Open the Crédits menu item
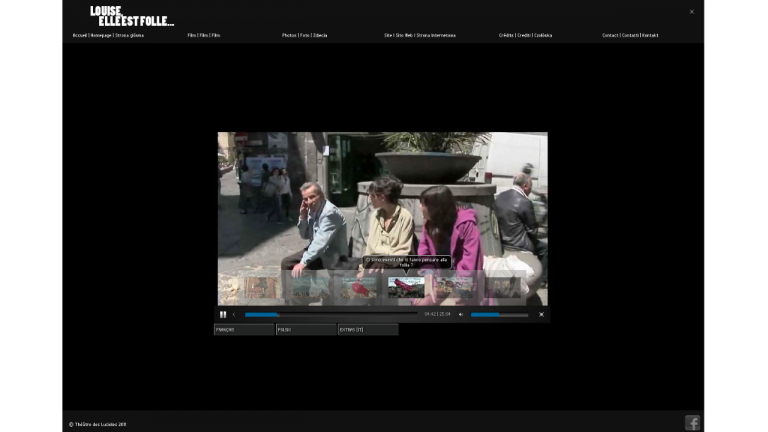768x432 pixels. (525, 35)
